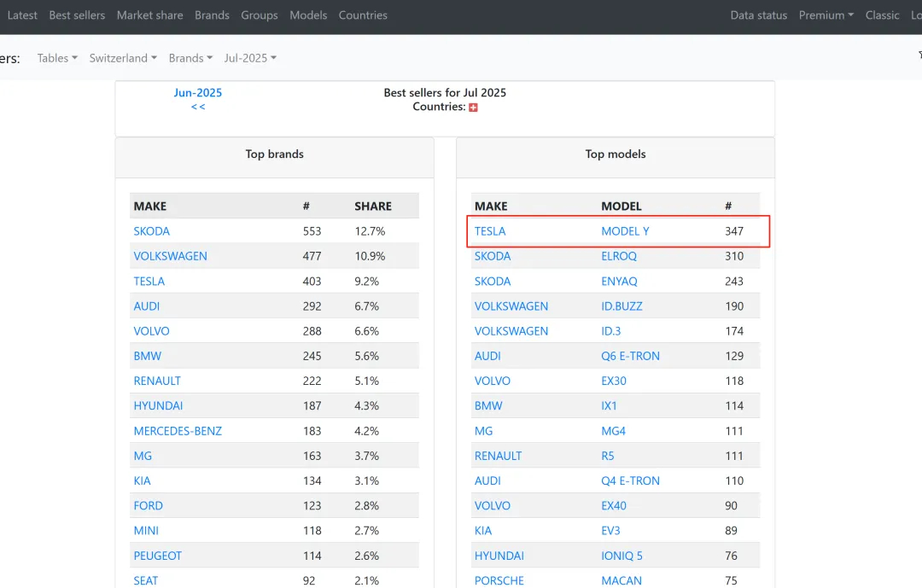Open the IX1 model link

(x=610, y=405)
